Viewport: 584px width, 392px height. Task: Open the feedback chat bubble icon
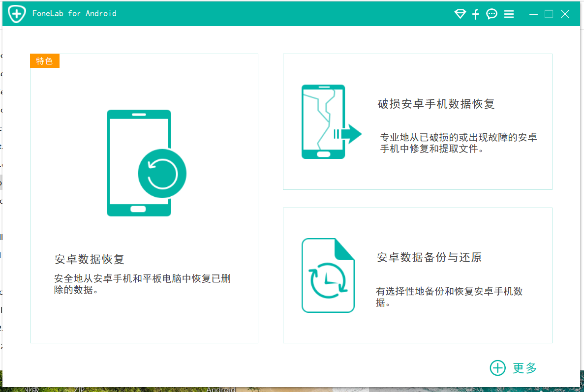click(x=492, y=14)
